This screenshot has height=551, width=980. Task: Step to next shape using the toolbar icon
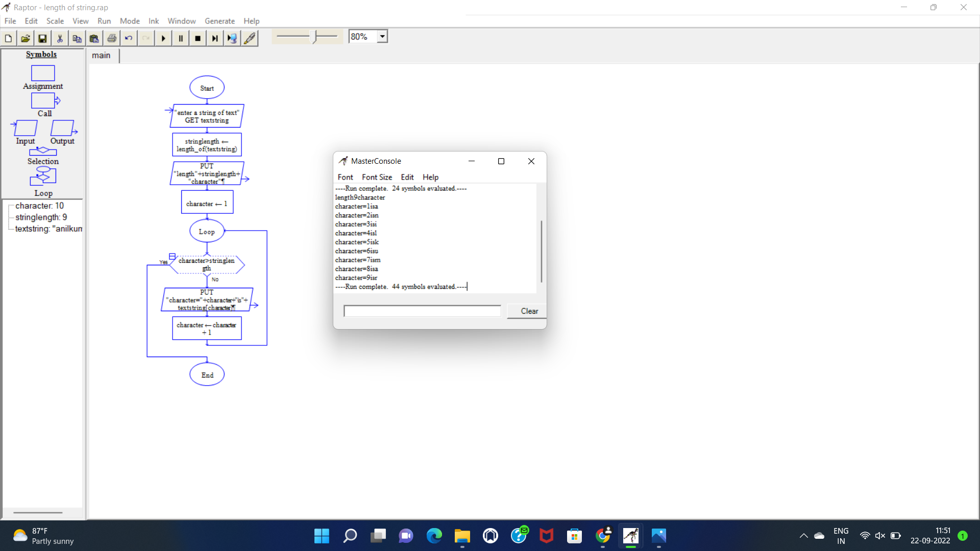pyautogui.click(x=214, y=38)
